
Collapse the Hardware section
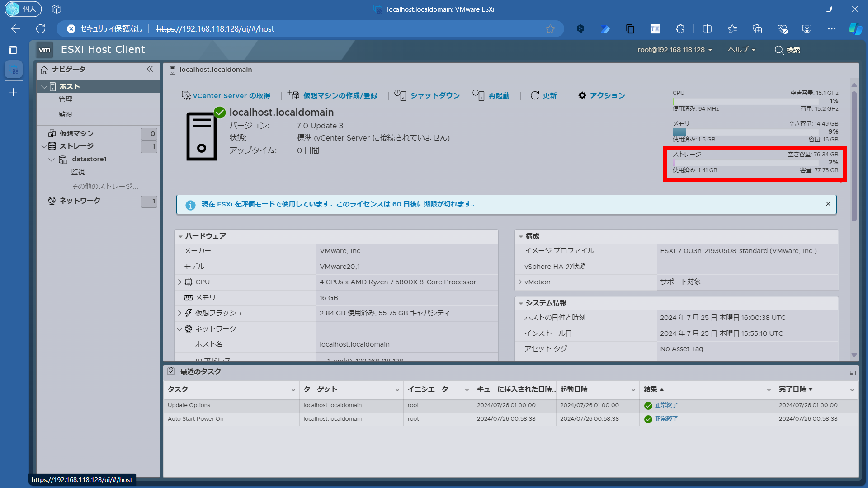click(x=180, y=236)
